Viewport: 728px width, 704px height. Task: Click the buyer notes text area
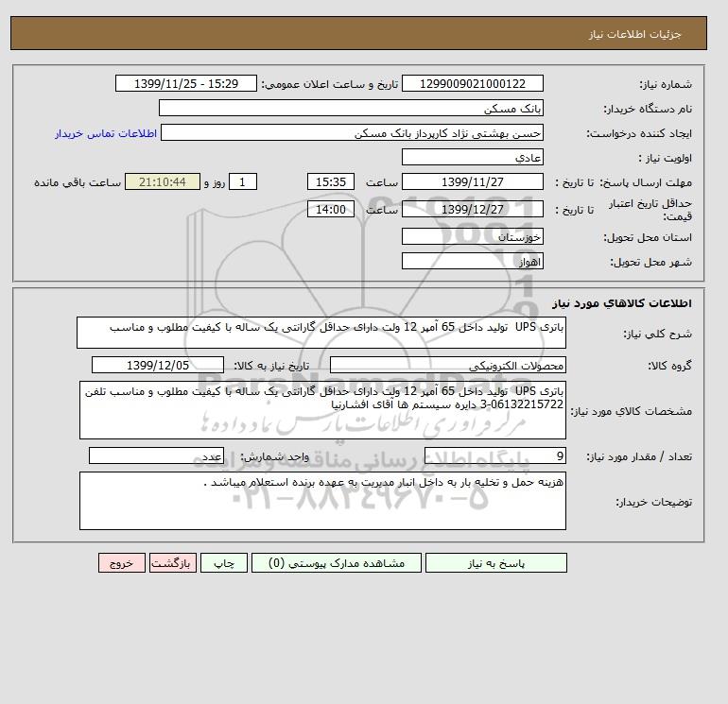tap(322, 501)
